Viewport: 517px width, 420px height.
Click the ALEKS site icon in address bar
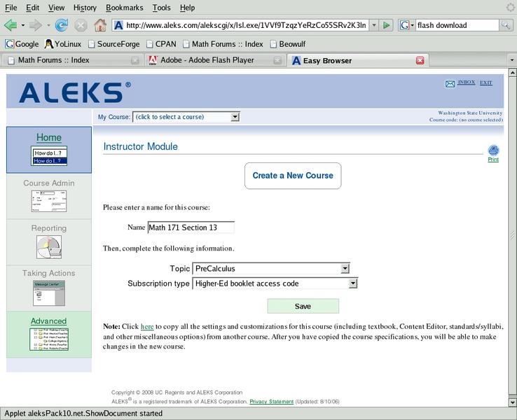[118, 25]
